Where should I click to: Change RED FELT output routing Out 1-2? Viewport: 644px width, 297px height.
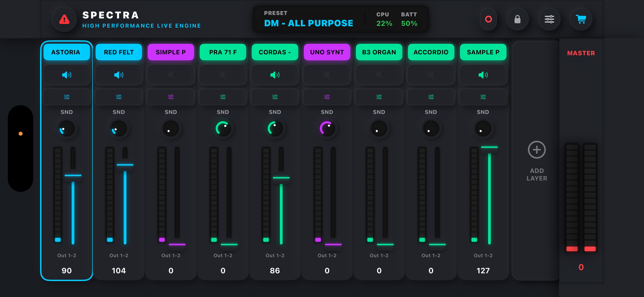click(x=119, y=256)
